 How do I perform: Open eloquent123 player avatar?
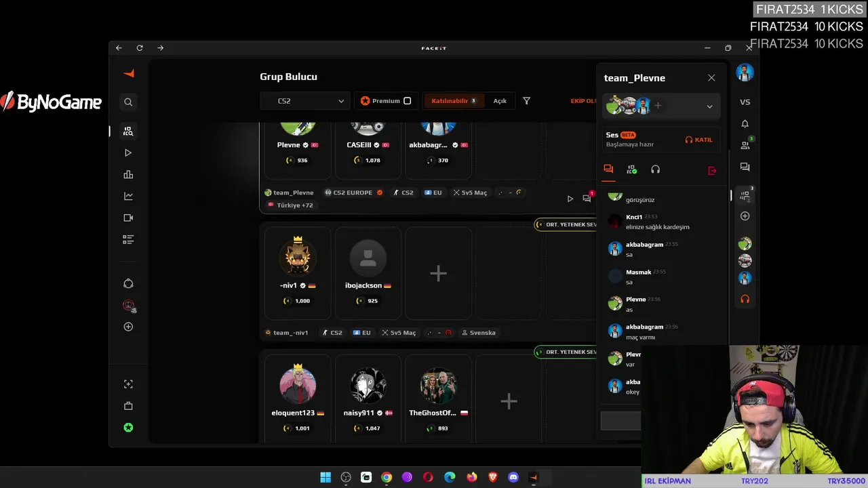[298, 385]
